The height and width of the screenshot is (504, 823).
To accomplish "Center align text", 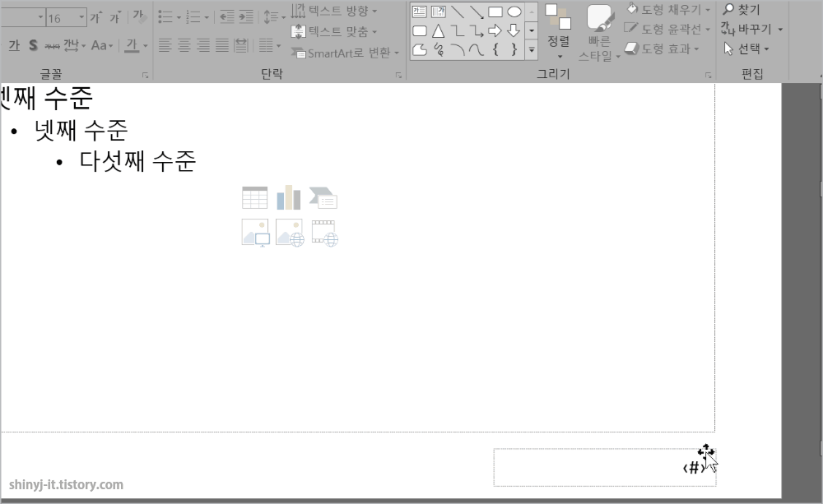I will pos(184,46).
